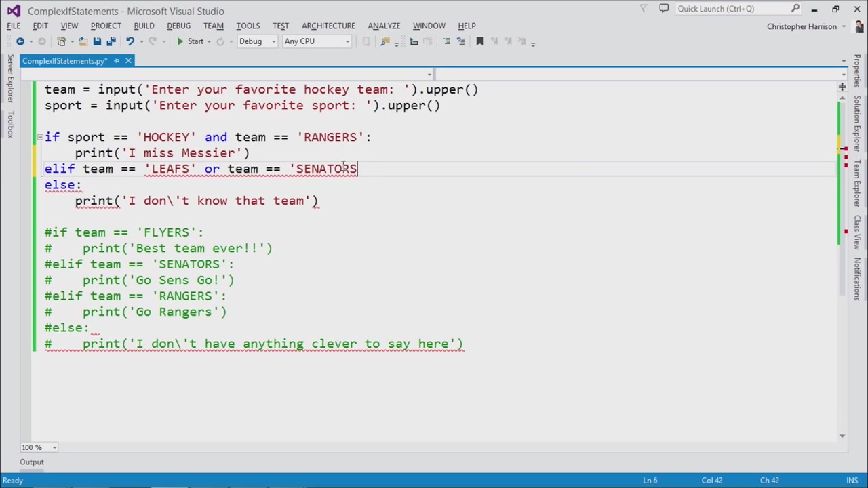Screen dimensions: 868x488
Task: Open the WINDOW menu
Action: 429,26
